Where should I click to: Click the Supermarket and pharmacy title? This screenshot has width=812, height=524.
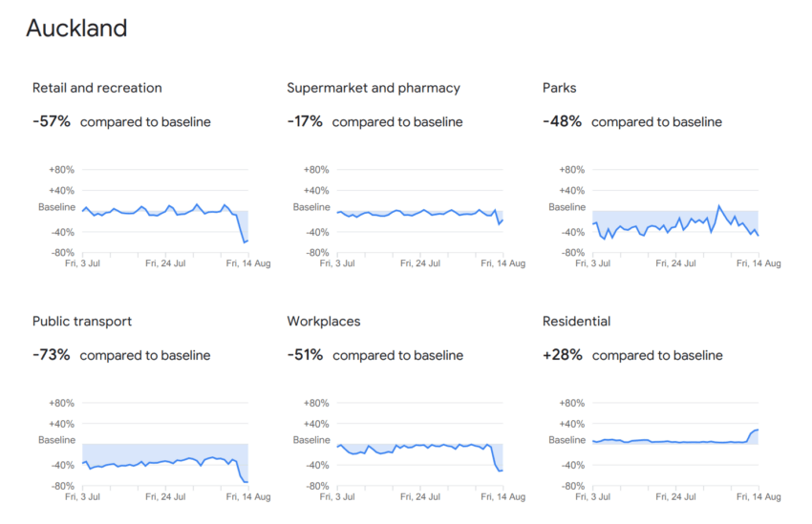coord(374,88)
